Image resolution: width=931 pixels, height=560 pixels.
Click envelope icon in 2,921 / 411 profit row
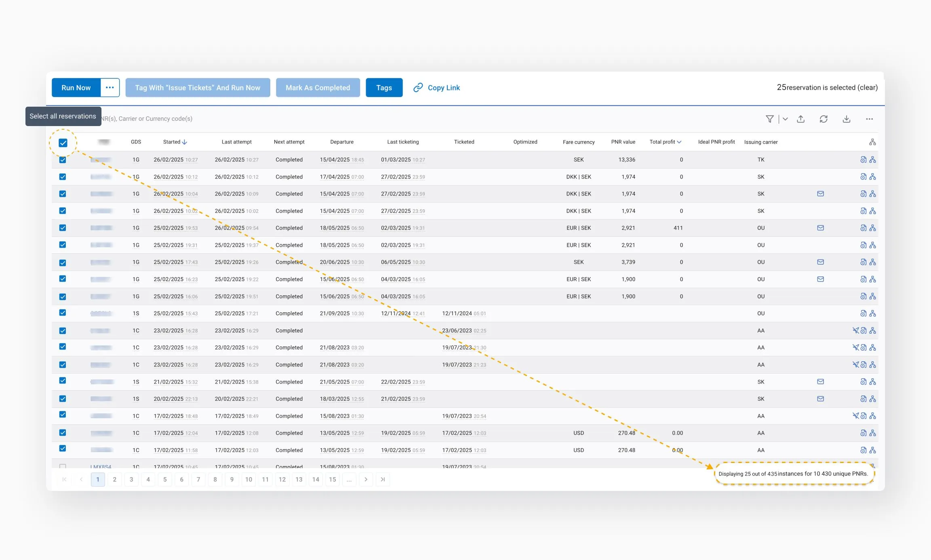820,228
